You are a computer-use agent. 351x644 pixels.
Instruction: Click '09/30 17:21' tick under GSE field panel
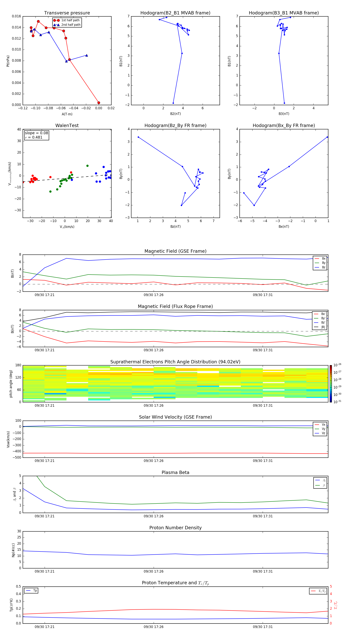tap(44, 295)
